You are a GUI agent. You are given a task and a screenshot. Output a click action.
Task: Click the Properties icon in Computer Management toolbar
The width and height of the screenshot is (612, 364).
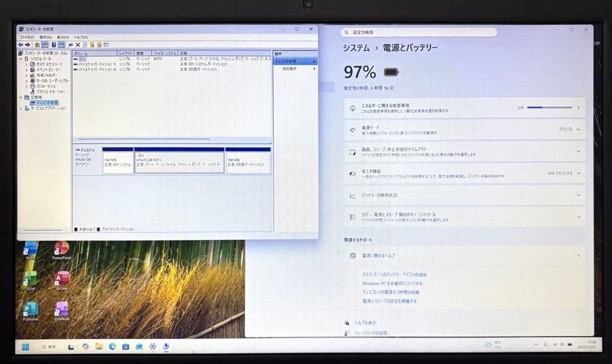click(71, 44)
